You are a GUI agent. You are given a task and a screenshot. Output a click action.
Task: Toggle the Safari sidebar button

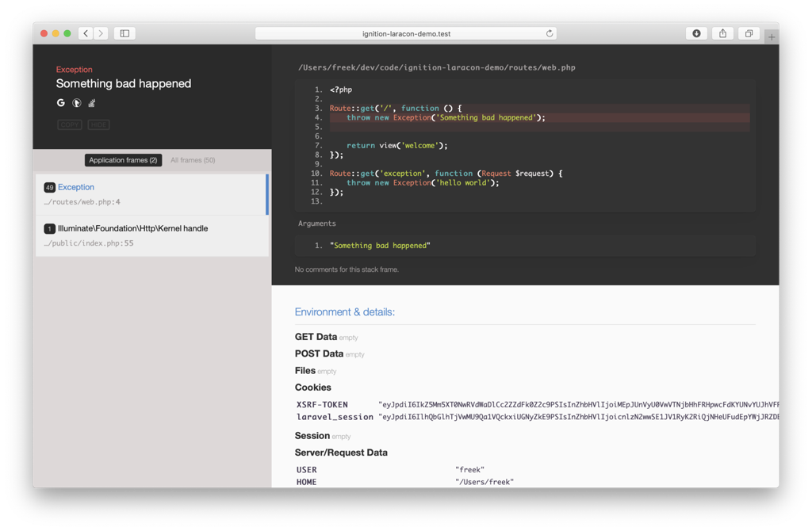click(x=124, y=33)
